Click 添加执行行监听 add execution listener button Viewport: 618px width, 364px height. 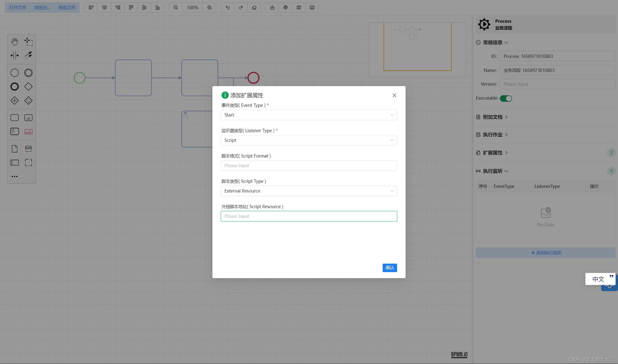click(x=546, y=252)
